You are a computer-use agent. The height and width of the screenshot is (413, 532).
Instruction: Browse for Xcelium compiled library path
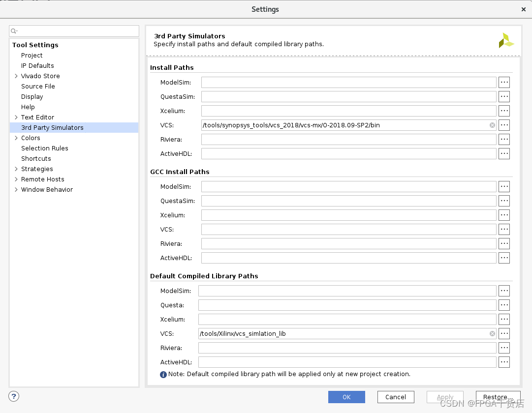pyautogui.click(x=504, y=319)
